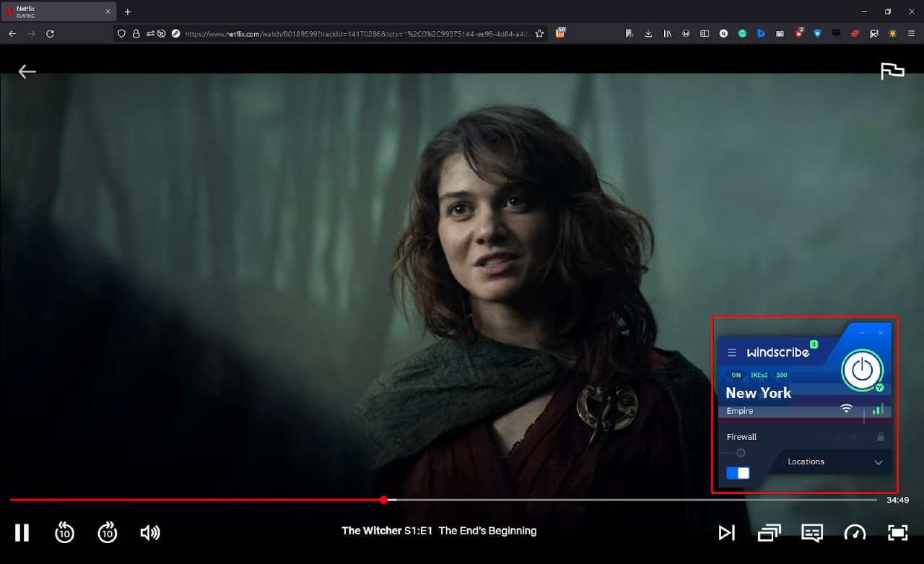
Task: Open audio and subtitles menu
Action: point(812,533)
